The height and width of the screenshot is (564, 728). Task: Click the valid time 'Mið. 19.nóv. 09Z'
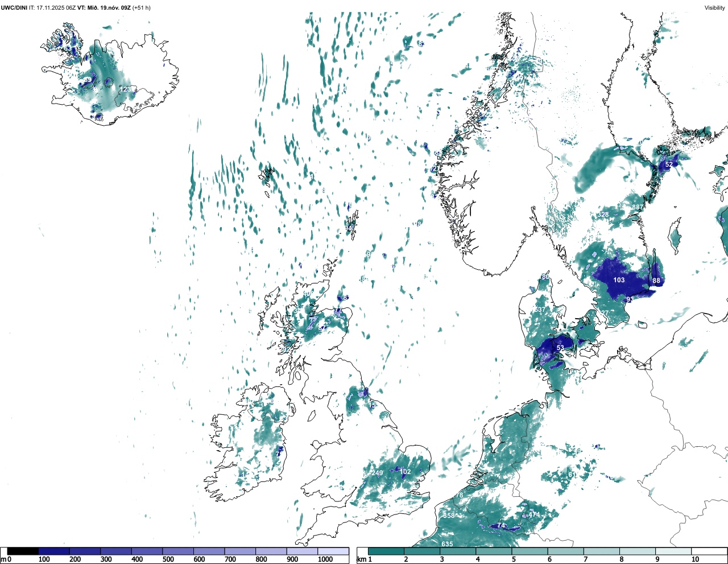(x=109, y=7)
